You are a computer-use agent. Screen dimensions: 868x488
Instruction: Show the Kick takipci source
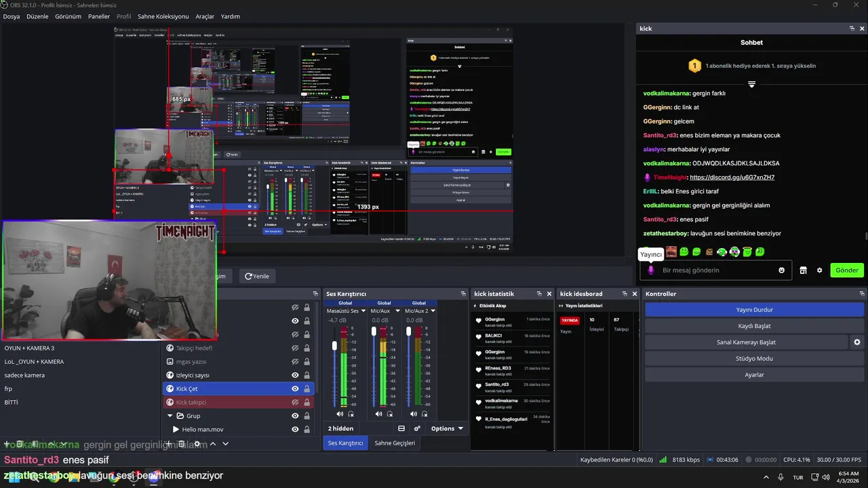[x=295, y=402]
